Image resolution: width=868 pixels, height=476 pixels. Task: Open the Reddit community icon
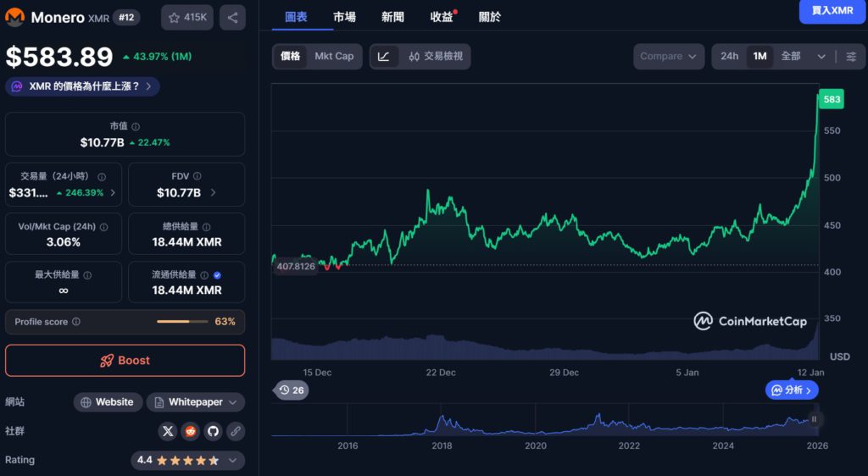[191, 431]
